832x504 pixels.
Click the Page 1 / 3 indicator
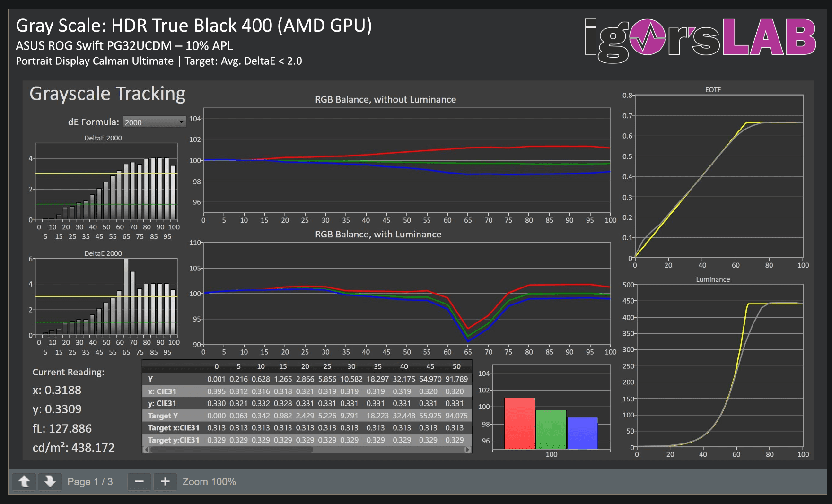pyautogui.click(x=90, y=482)
